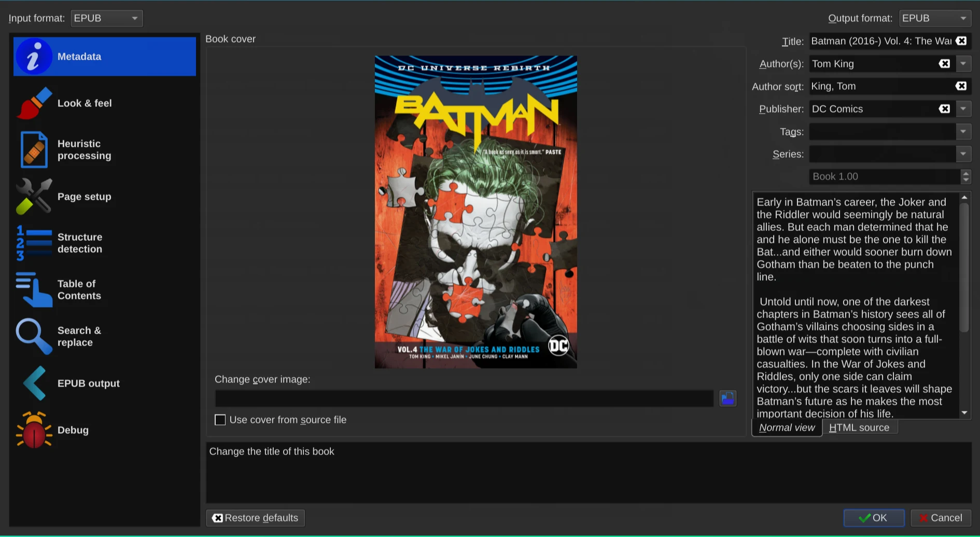Expand the Input format dropdown
This screenshot has width=980, height=537.
click(106, 18)
